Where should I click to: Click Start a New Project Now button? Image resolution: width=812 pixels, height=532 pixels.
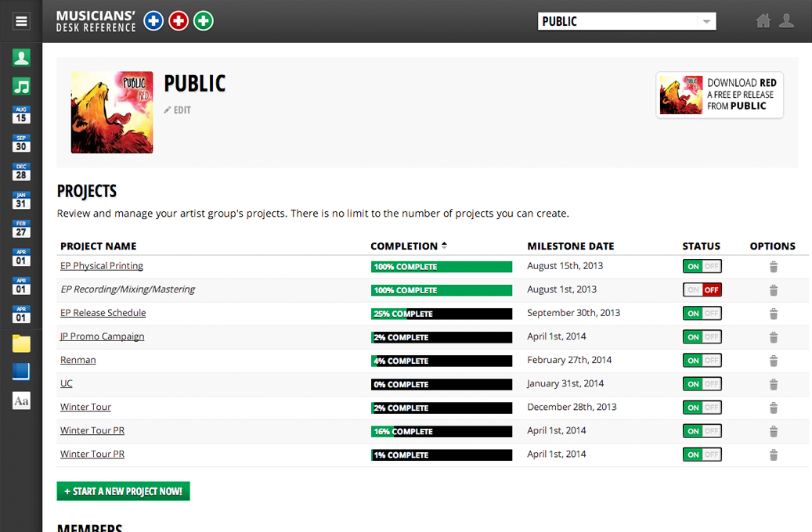tap(123, 491)
